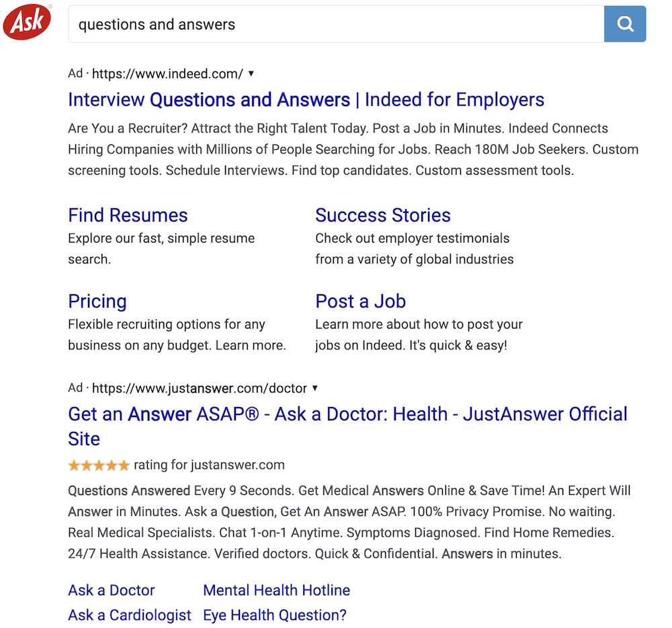Open the Interview Questions and Answers Indeed link
The image size is (672, 628).
tap(306, 100)
